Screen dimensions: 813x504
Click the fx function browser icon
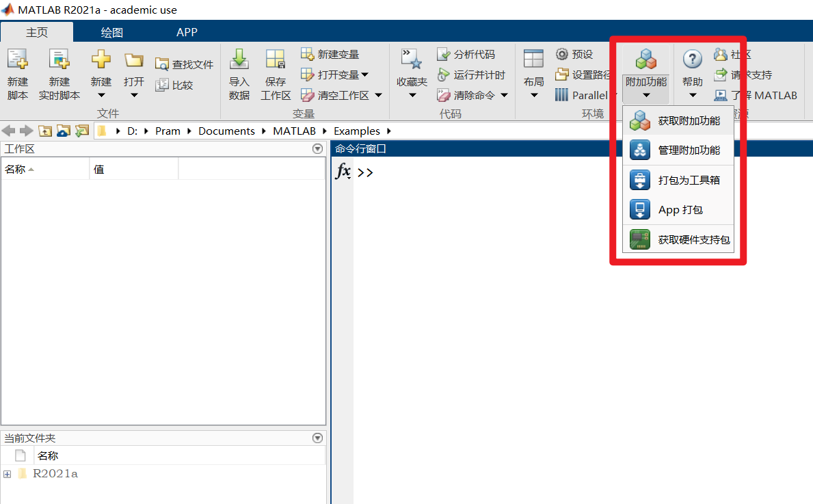(343, 171)
